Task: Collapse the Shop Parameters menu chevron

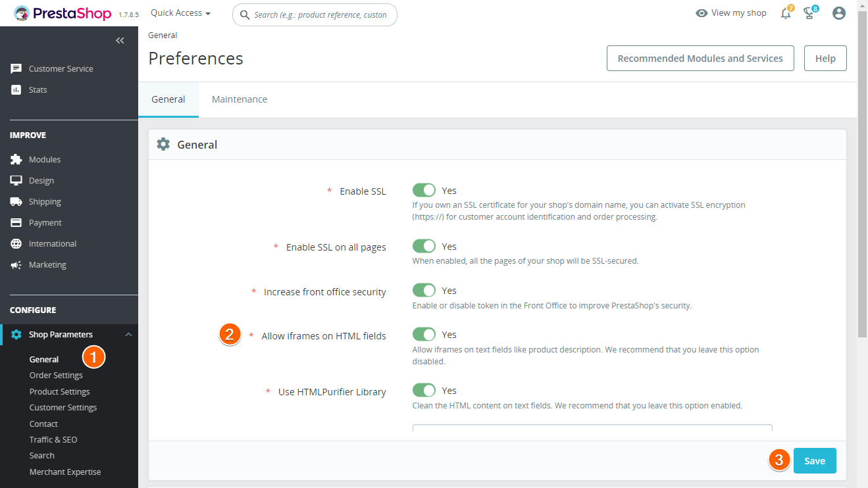Action: pyautogui.click(x=128, y=335)
